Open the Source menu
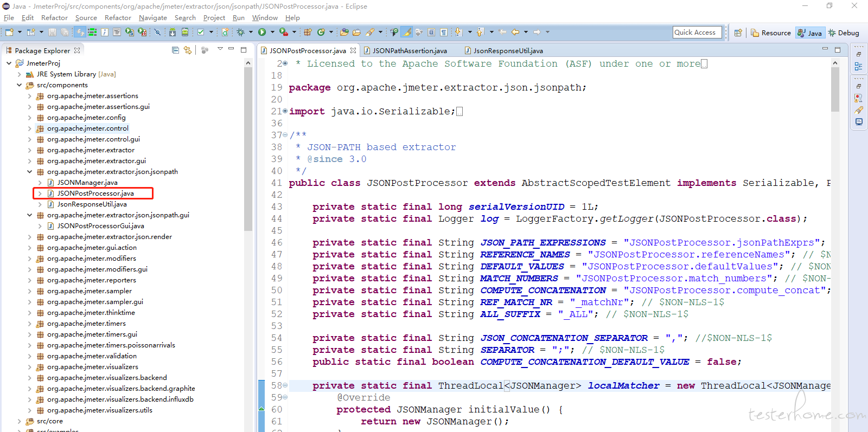This screenshot has width=868, height=432. pos(86,18)
